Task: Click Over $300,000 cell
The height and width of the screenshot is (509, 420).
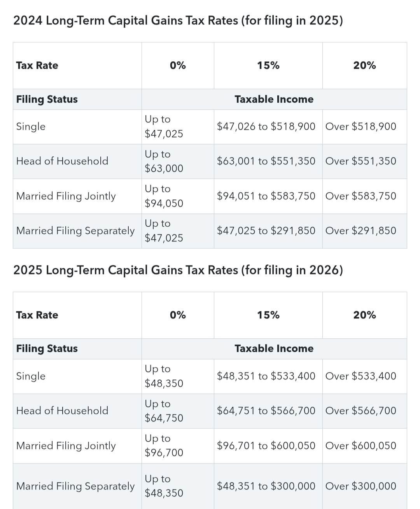Action: click(x=364, y=486)
